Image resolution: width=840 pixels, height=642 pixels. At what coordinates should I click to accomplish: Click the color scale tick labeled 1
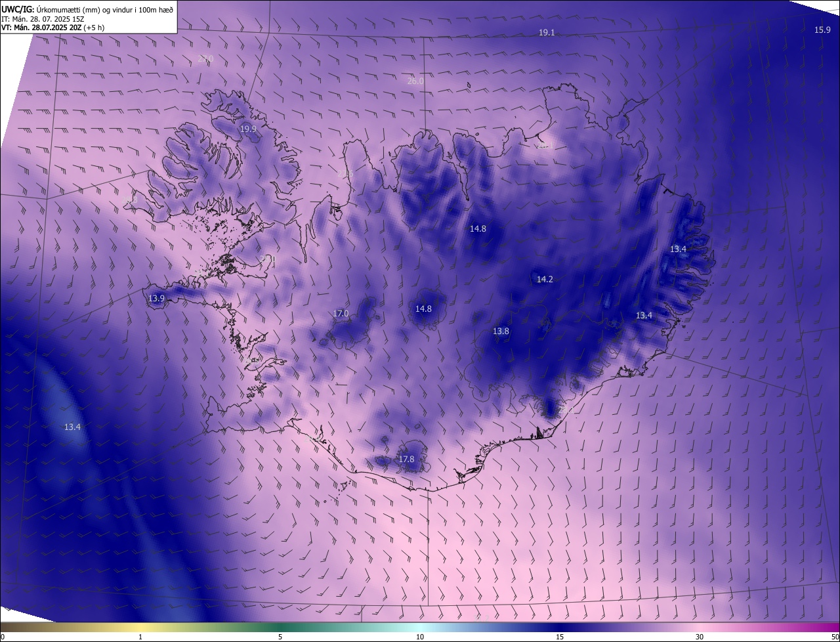tap(140, 637)
